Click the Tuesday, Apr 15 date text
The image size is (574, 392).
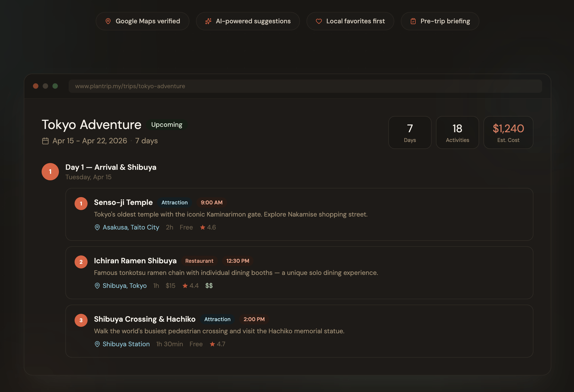(88, 177)
